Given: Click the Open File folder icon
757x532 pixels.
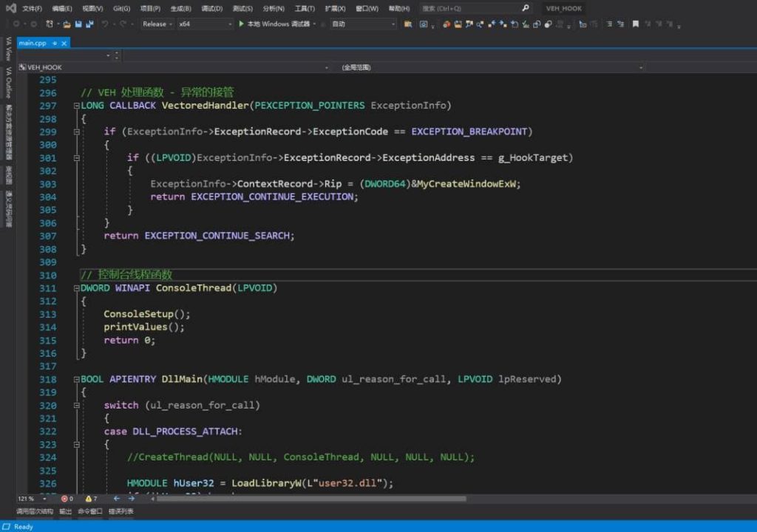Looking at the screenshot, I should 67,24.
